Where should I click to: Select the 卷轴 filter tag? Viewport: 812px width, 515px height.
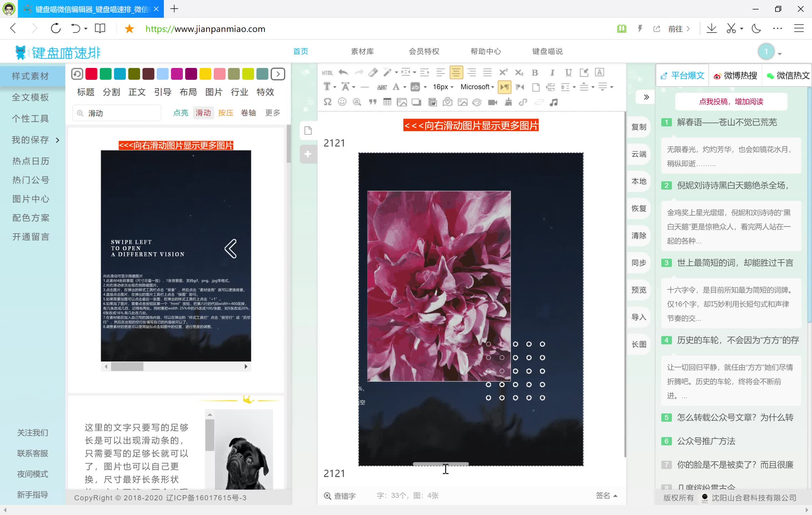[248, 113]
